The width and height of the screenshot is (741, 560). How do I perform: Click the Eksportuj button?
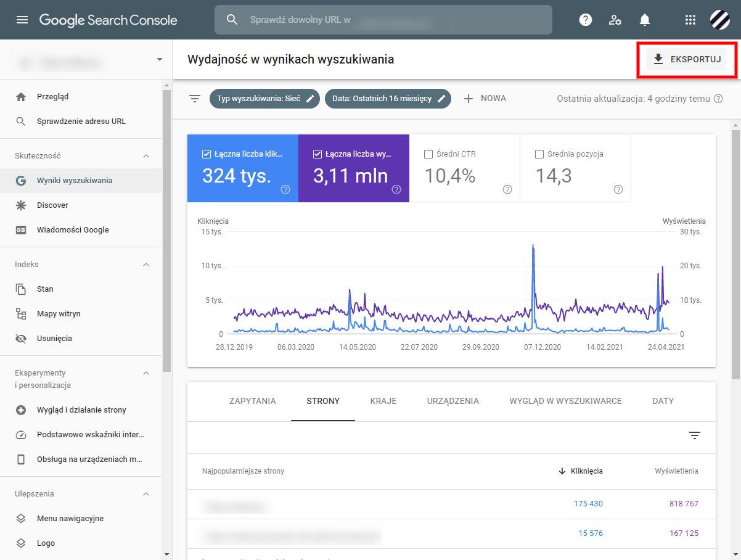point(686,59)
